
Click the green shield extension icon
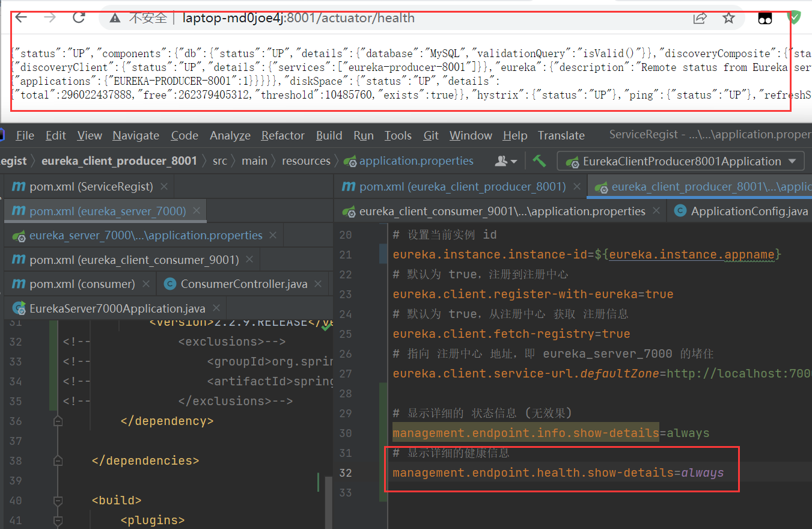(x=794, y=17)
